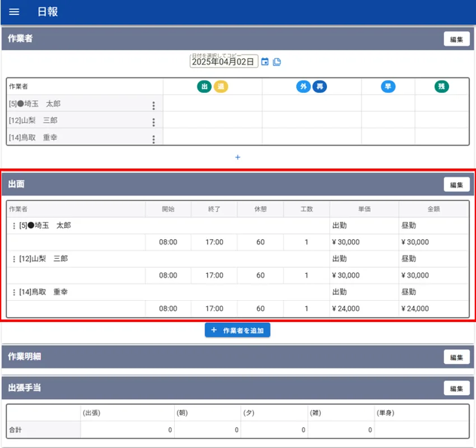Image resolution: width=476 pixels, height=448 pixels.
Task: Click 08:00 start time for 埼玉 太郎
Action: [x=168, y=242]
